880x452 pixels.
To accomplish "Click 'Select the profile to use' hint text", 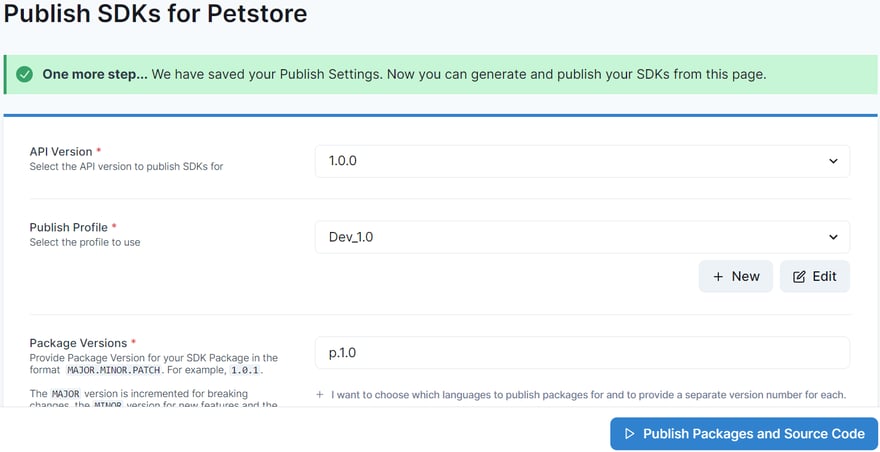I will pos(85,243).
